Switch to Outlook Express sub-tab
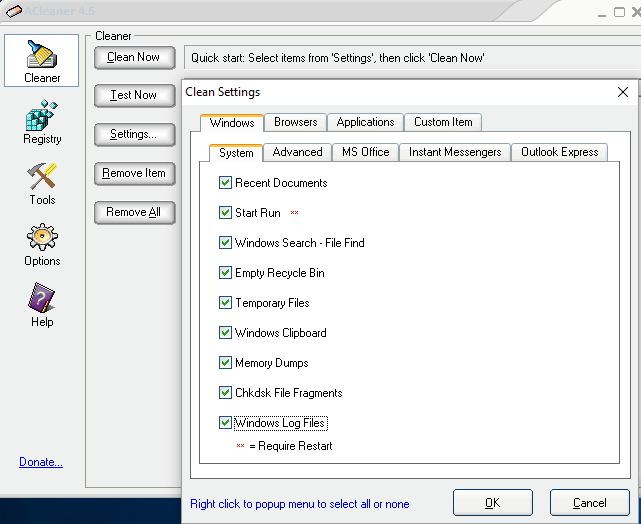 [x=560, y=152]
